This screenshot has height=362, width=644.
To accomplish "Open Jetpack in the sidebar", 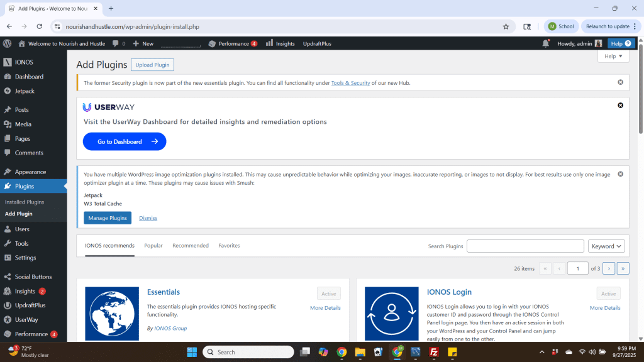I will (25, 91).
